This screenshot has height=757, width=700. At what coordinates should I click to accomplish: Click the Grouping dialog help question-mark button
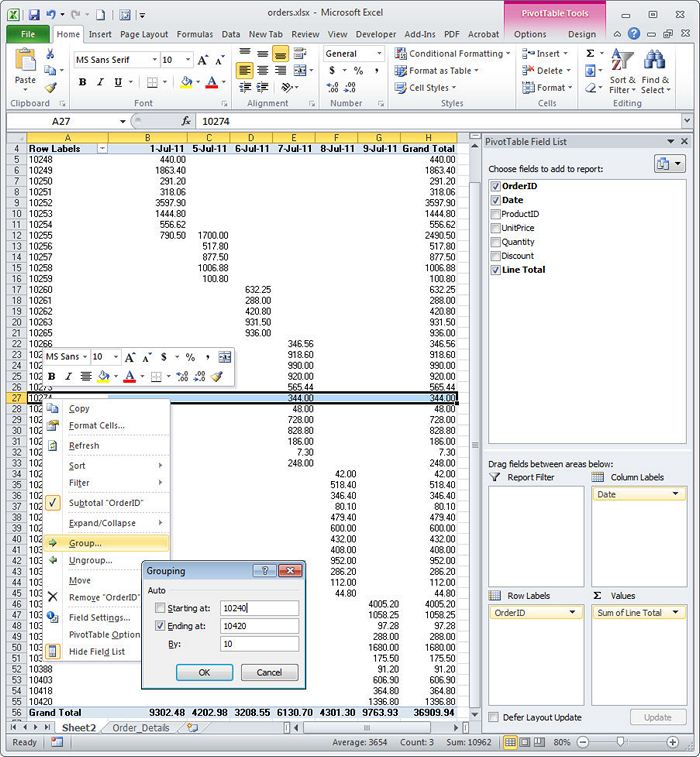264,571
